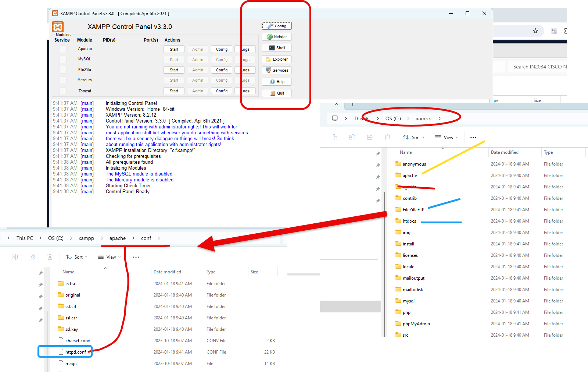The height and width of the screenshot is (372, 588).
Task: Select the mysql folder
Action: pos(408,301)
